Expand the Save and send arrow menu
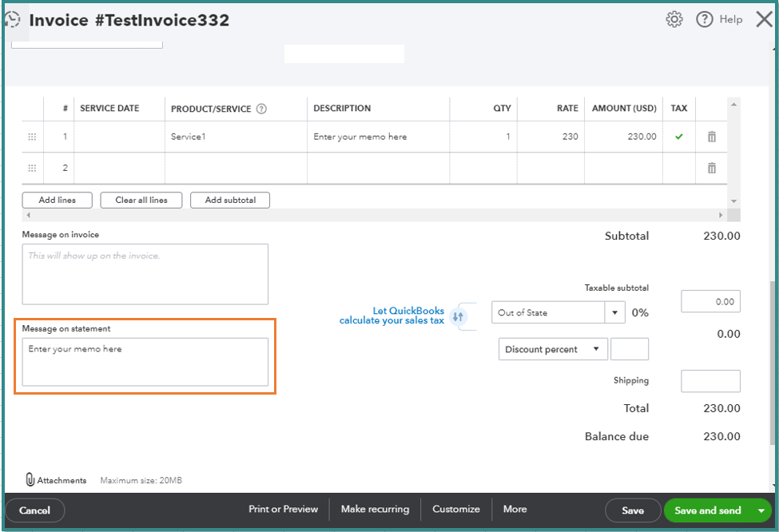The width and height of the screenshot is (779, 532). [761, 510]
